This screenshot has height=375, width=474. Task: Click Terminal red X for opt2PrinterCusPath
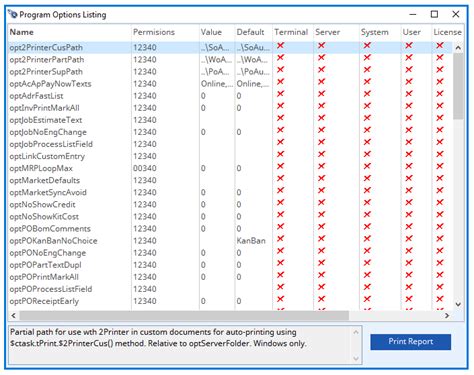pos(280,45)
